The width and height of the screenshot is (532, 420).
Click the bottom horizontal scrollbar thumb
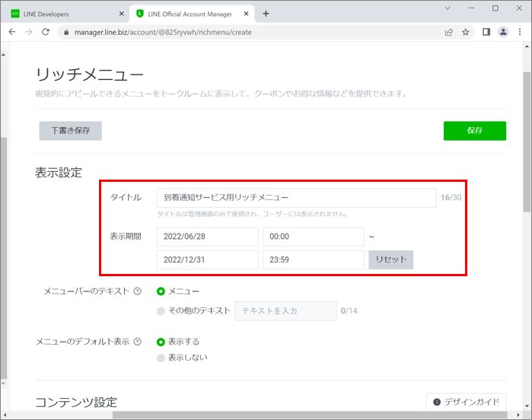[x=310, y=415]
